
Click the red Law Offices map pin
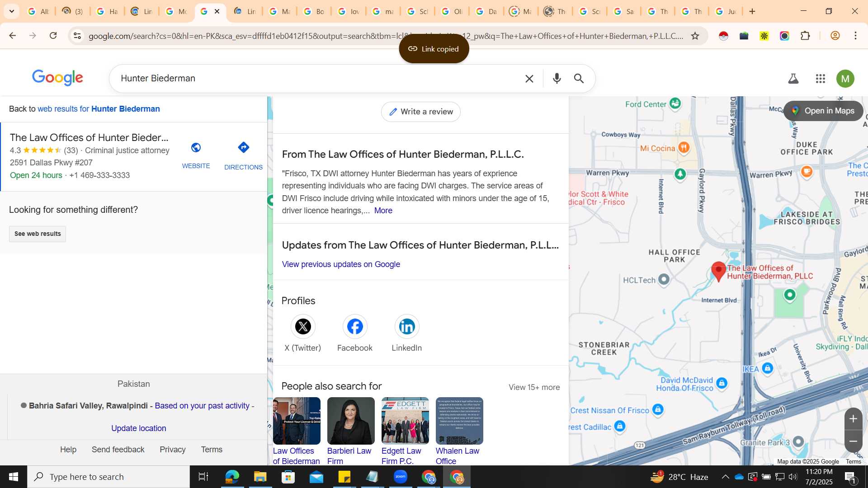coord(718,272)
